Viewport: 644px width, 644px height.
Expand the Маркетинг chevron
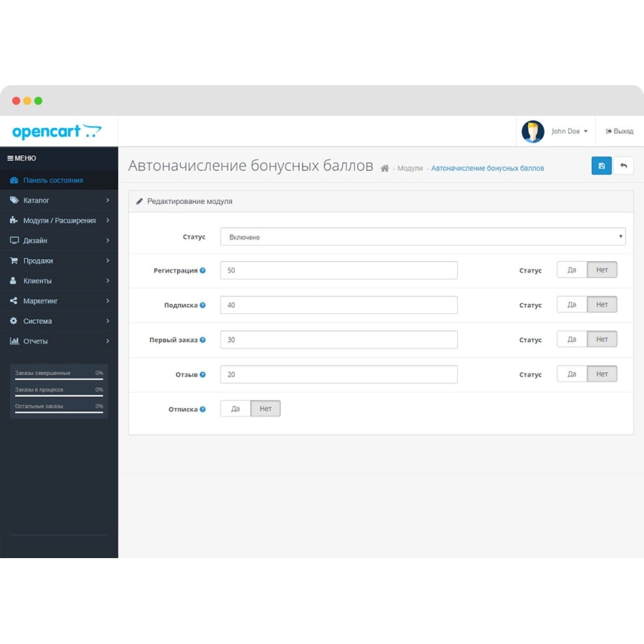point(107,301)
